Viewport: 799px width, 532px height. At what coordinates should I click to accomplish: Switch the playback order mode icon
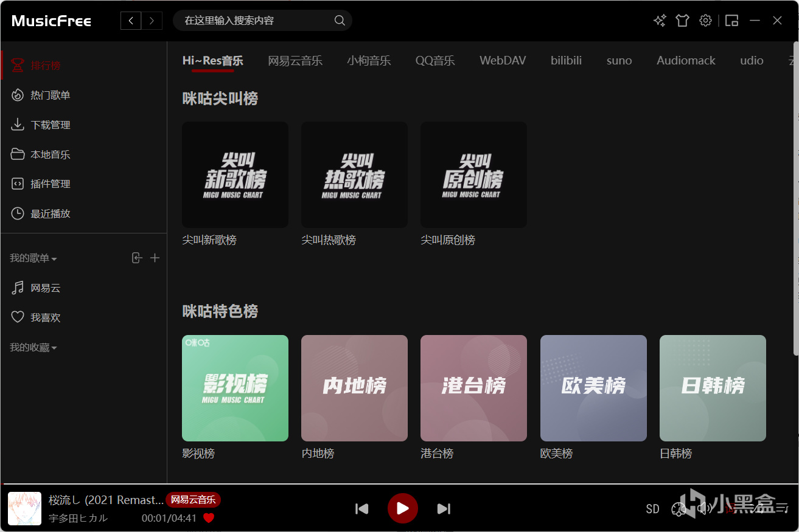(756, 509)
